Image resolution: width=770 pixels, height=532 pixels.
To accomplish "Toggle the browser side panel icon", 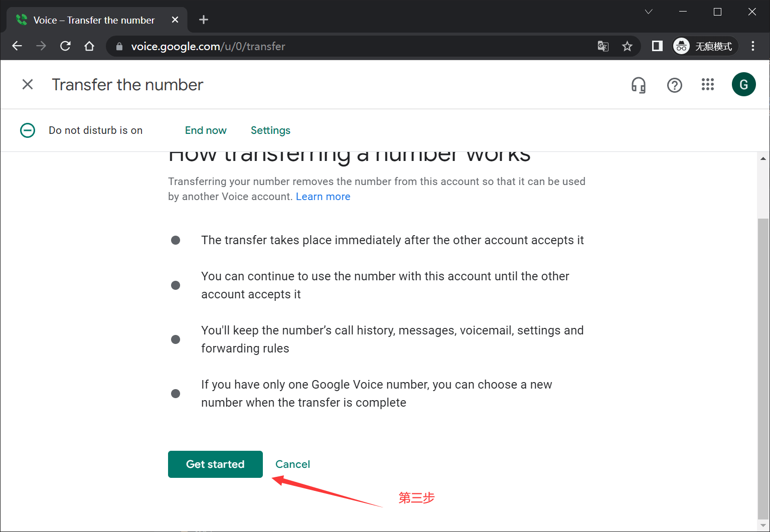I will (x=657, y=46).
